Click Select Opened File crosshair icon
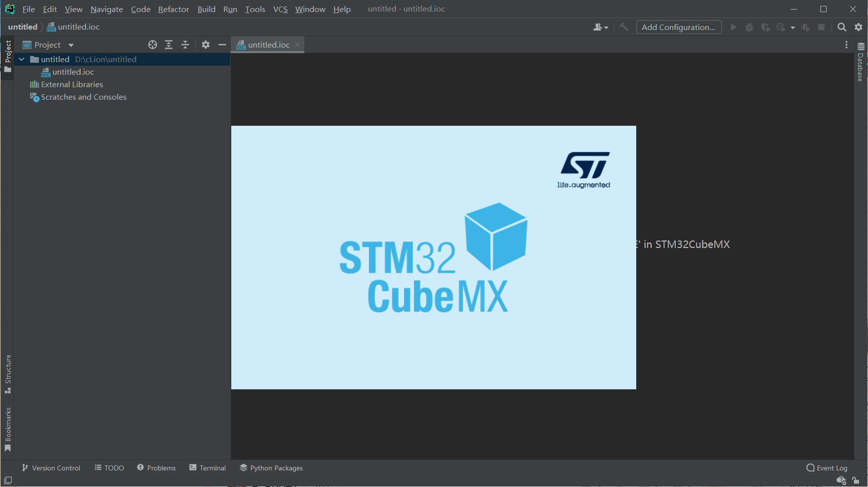 click(153, 45)
